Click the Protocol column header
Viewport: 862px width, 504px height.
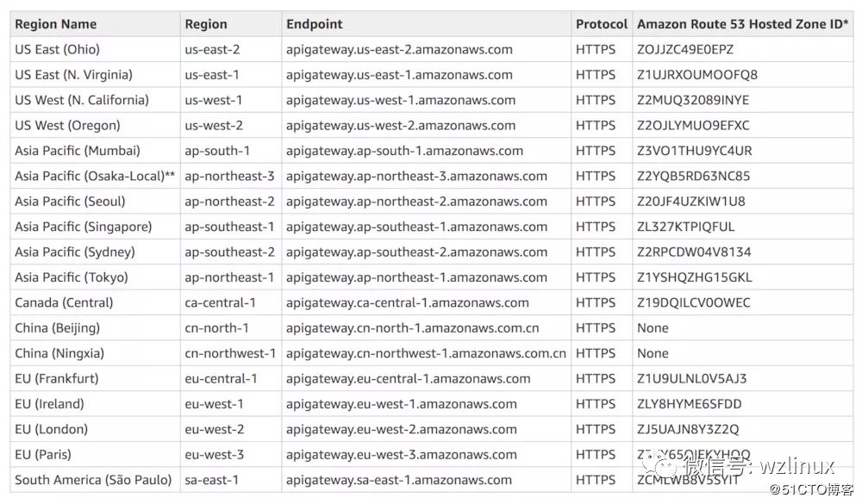pyautogui.click(x=602, y=24)
